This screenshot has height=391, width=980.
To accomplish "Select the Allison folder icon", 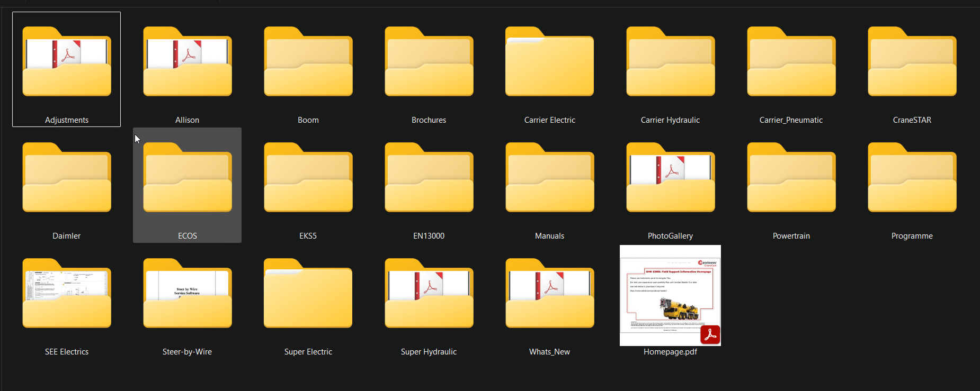I will click(x=188, y=61).
